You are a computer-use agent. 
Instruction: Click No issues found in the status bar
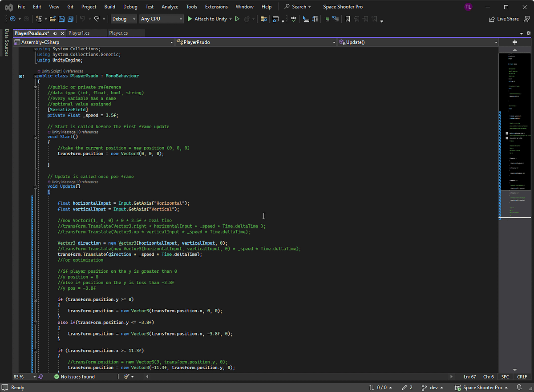[x=75, y=376]
